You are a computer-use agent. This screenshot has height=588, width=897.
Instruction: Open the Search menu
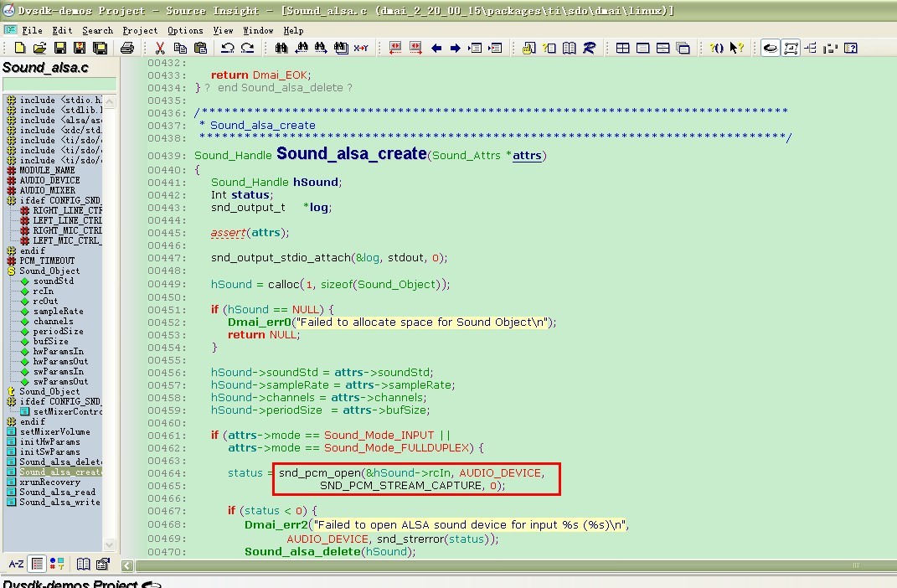point(98,30)
